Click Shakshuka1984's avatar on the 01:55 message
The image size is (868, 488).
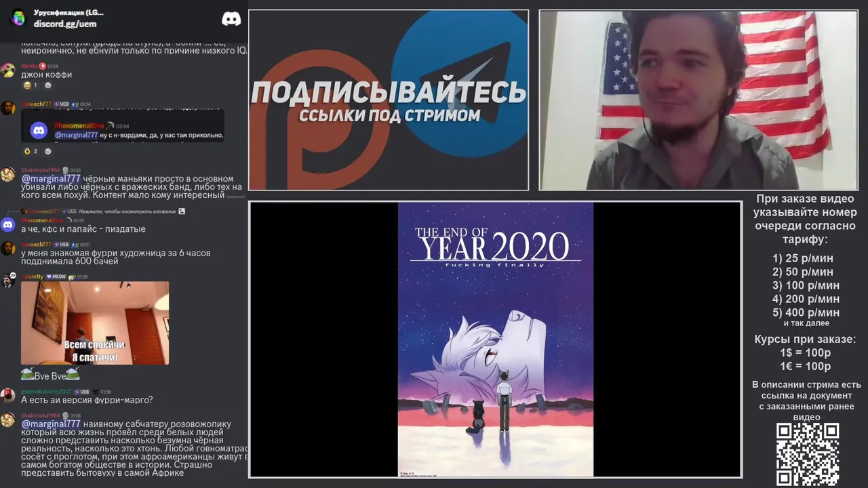pyautogui.click(x=7, y=175)
